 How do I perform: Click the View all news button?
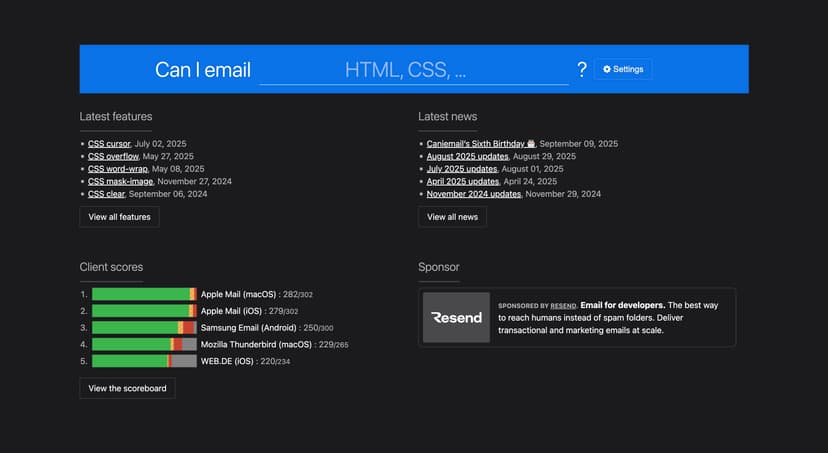[x=452, y=217]
